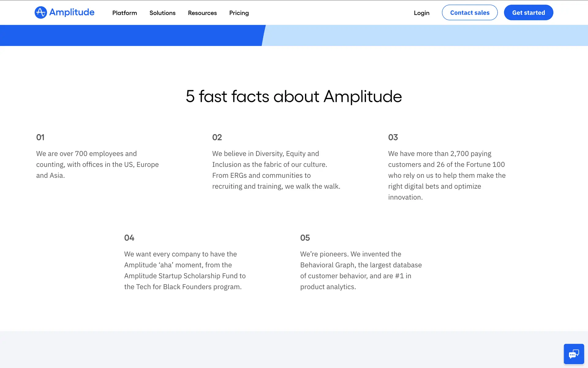Click the 04 fact number
Viewport: 588px width, 368px height.
click(129, 238)
